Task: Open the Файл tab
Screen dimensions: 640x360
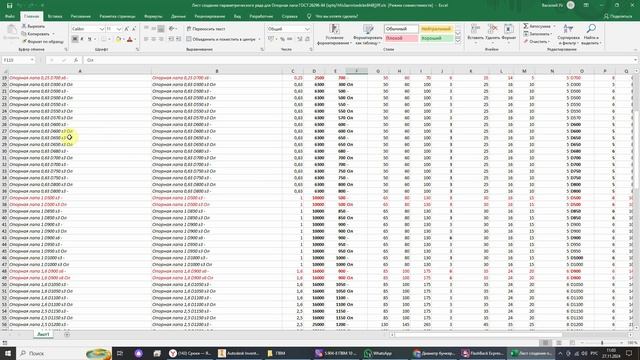Action: coord(10,16)
